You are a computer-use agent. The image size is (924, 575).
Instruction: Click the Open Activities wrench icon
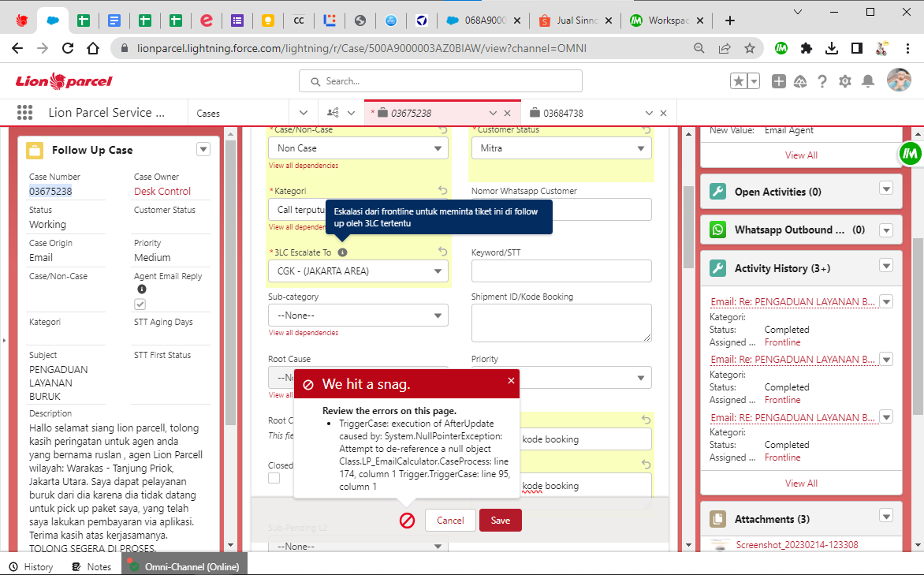point(717,192)
